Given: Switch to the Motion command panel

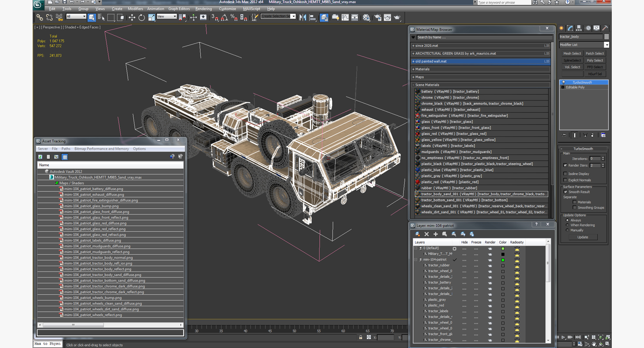Looking at the screenshot, I should [x=588, y=28].
